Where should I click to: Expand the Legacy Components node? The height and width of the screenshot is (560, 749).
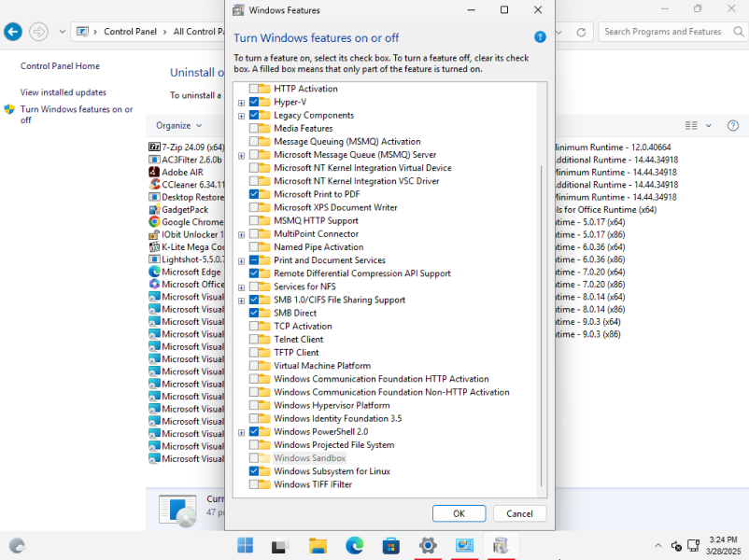241,116
